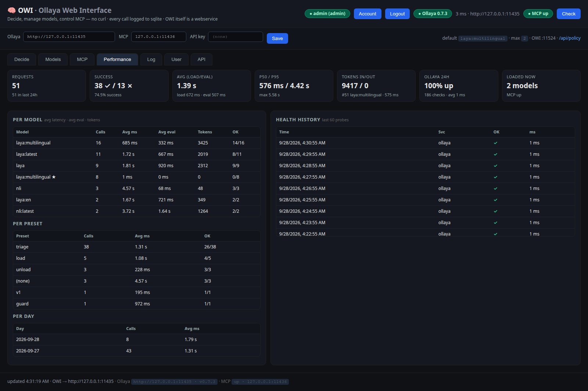
Task: Focus the Ollaya URL input field
Action: [69, 37]
